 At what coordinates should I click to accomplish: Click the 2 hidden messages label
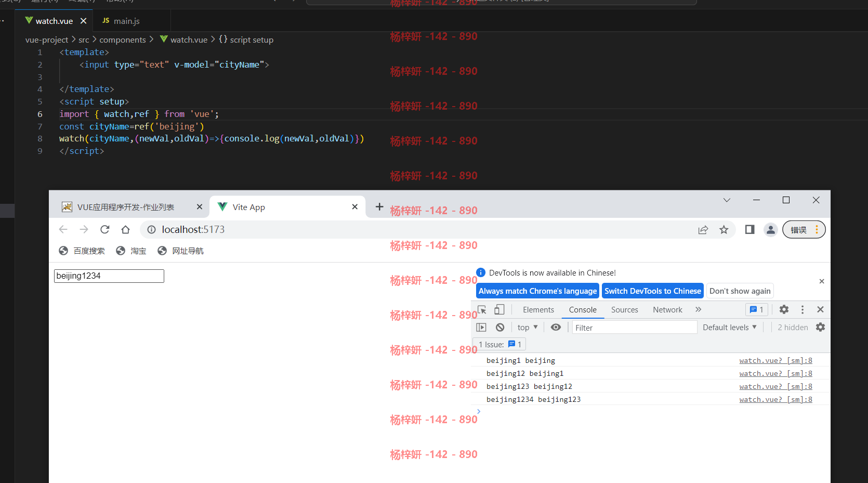click(793, 327)
